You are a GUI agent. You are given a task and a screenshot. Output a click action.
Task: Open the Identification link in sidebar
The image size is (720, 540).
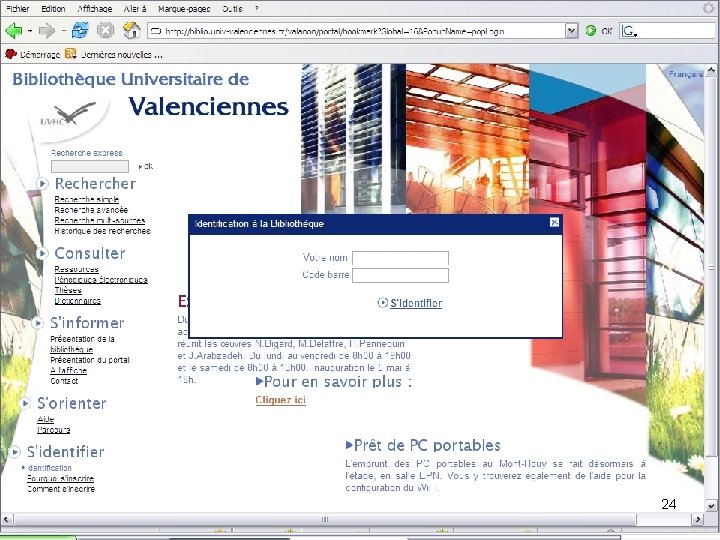coord(50,468)
